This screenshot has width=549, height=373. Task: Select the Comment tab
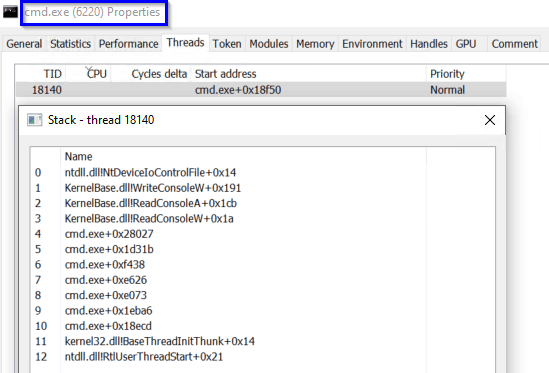[514, 44]
